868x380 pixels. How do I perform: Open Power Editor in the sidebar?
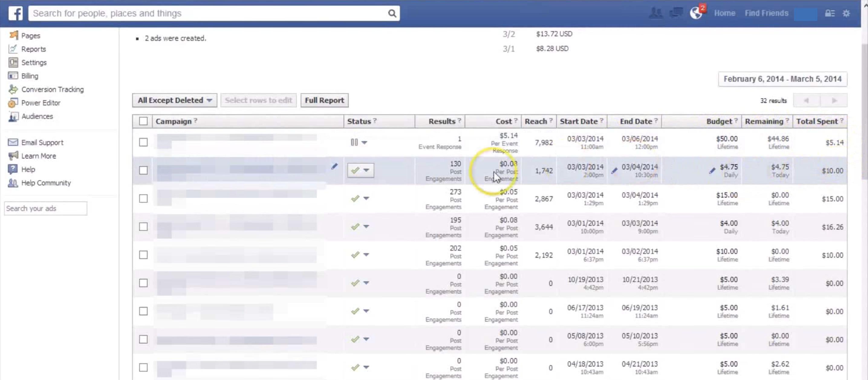pyautogui.click(x=41, y=103)
